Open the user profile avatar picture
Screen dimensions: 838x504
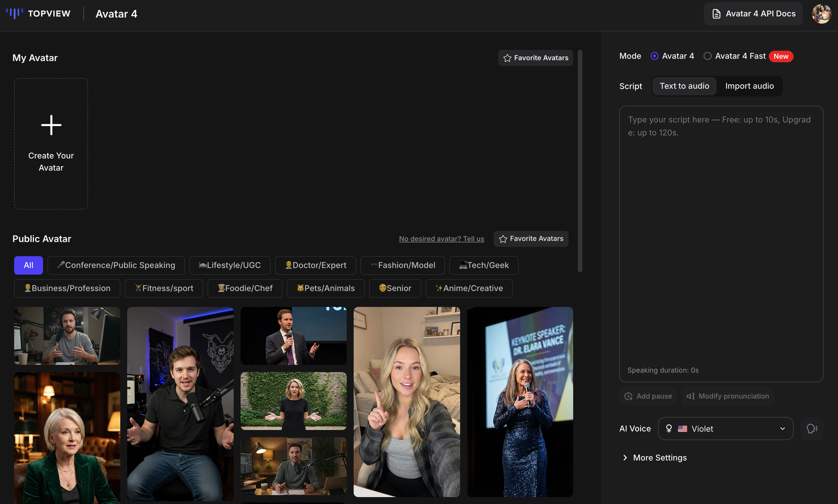tap(821, 14)
